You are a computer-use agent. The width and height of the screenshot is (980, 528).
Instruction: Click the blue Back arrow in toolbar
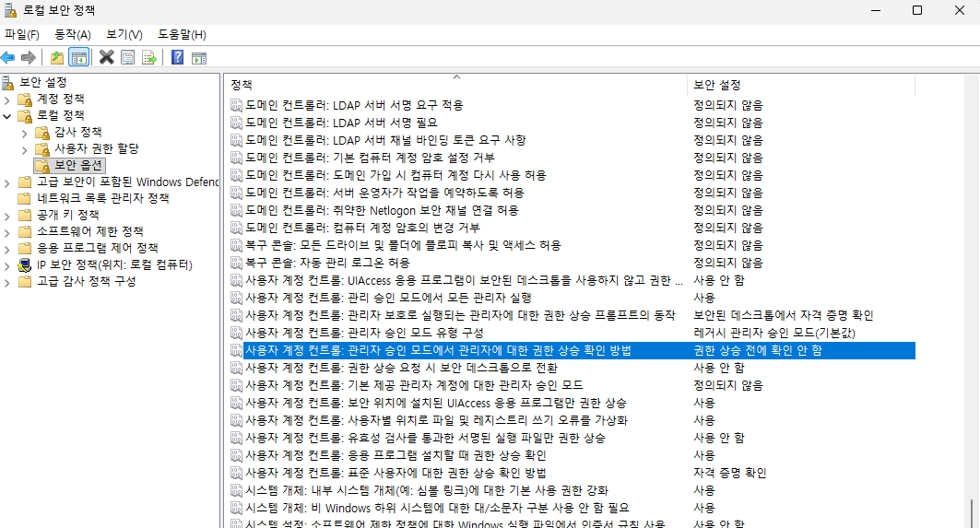(8, 57)
